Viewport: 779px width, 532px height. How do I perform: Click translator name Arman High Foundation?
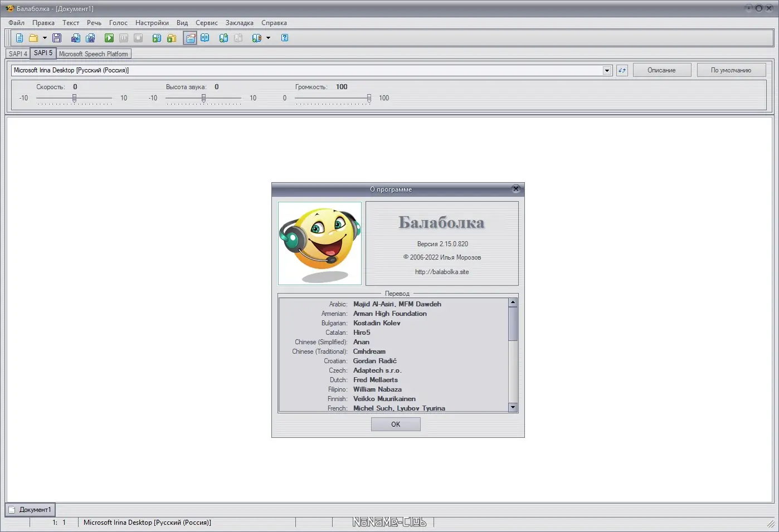coord(390,314)
